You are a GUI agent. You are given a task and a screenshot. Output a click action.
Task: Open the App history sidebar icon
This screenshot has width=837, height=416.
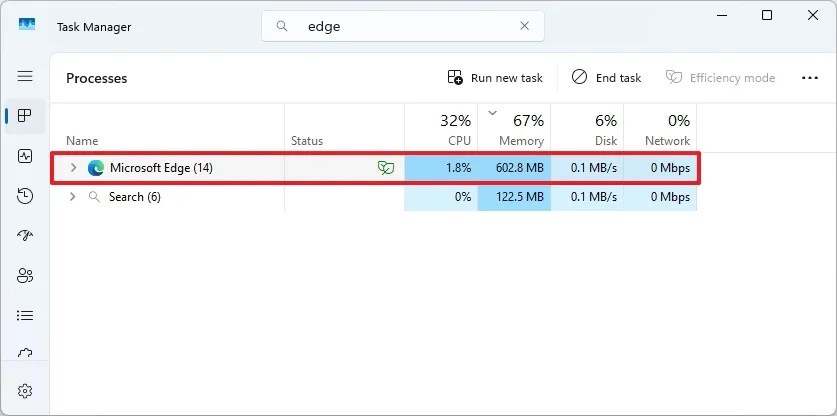(25, 196)
